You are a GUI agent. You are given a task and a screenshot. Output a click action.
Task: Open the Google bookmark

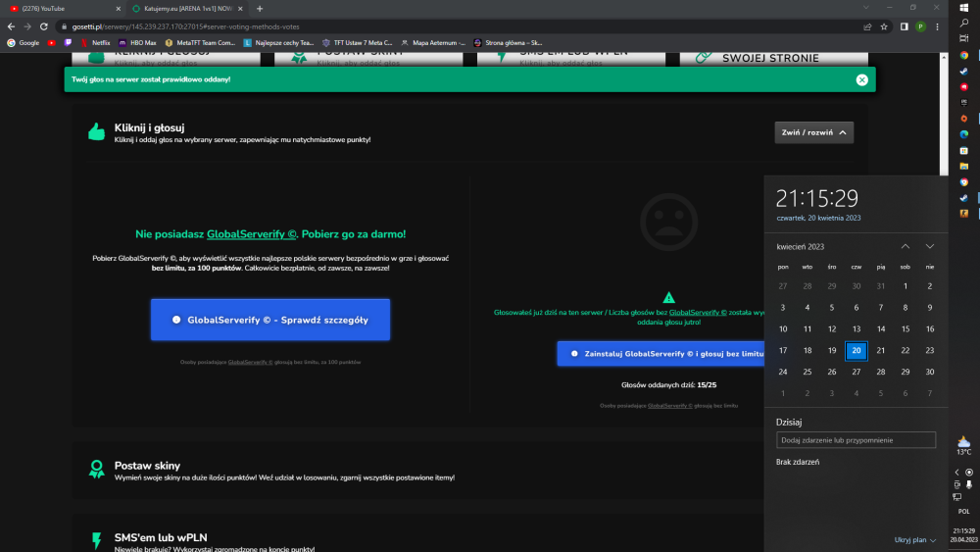tap(24, 43)
